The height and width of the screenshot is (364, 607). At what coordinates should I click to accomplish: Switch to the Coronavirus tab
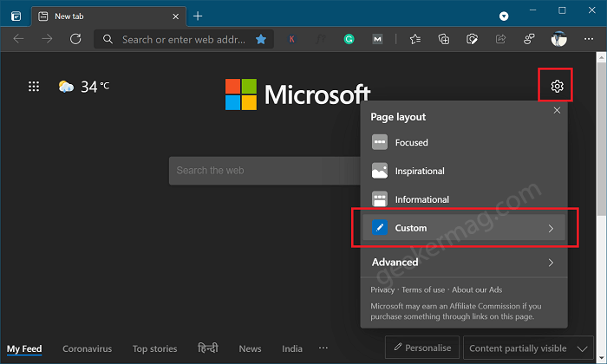coord(87,349)
